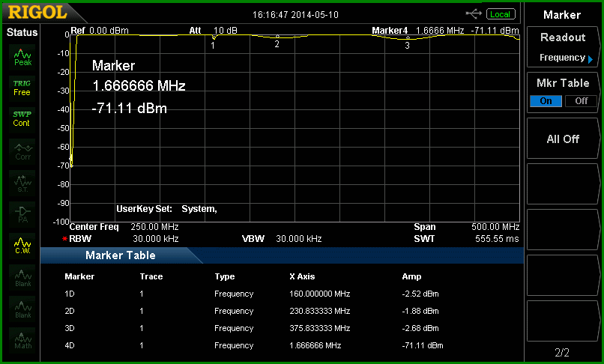Image resolution: width=604 pixels, height=364 pixels.
Task: Click VBW 30.000 kHz value
Action: click(x=298, y=239)
